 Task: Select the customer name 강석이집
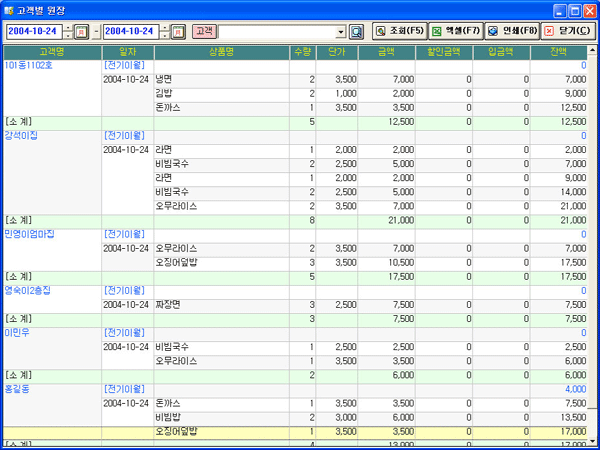(21, 136)
